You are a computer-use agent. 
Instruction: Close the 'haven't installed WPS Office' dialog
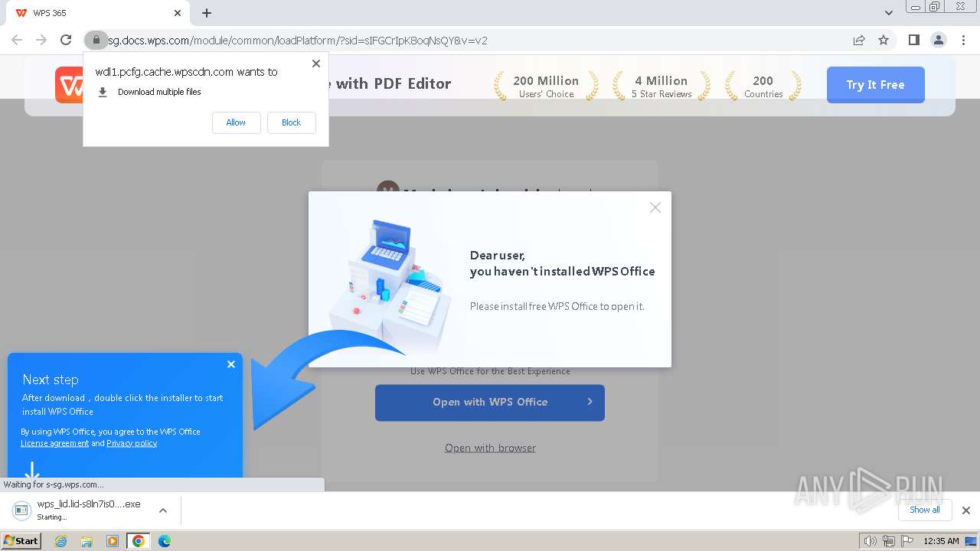click(x=655, y=207)
